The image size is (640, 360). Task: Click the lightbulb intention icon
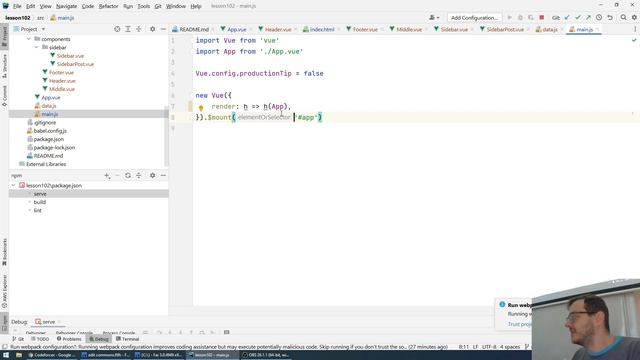click(x=201, y=108)
